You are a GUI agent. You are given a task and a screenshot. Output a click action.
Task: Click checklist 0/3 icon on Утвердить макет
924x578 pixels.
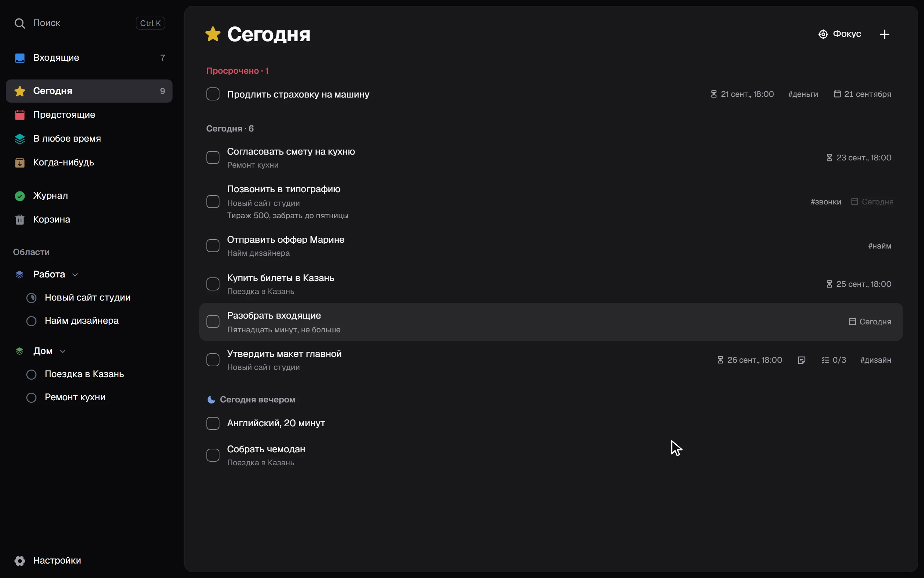click(825, 360)
